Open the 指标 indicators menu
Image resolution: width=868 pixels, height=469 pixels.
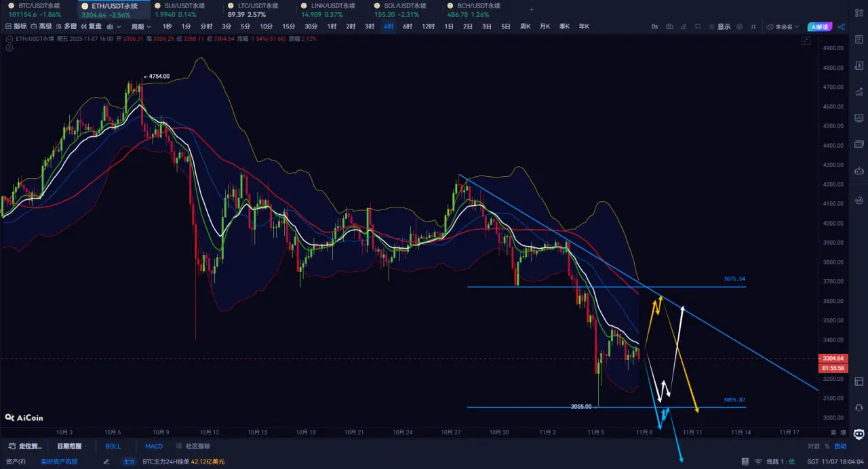point(16,26)
